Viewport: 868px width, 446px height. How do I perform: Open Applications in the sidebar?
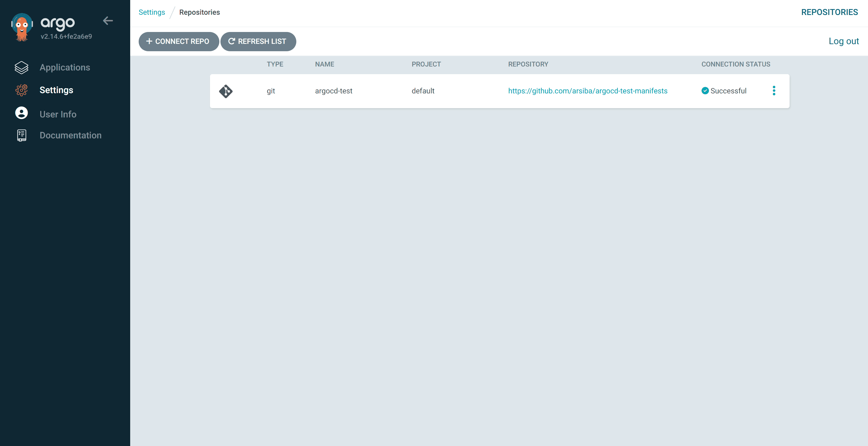tap(65, 67)
